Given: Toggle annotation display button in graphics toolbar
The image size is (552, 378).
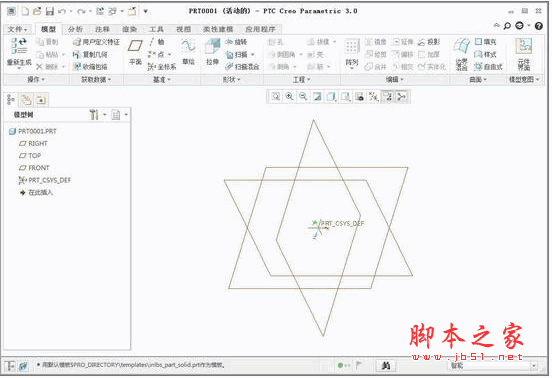Looking at the screenshot, I should point(388,96).
